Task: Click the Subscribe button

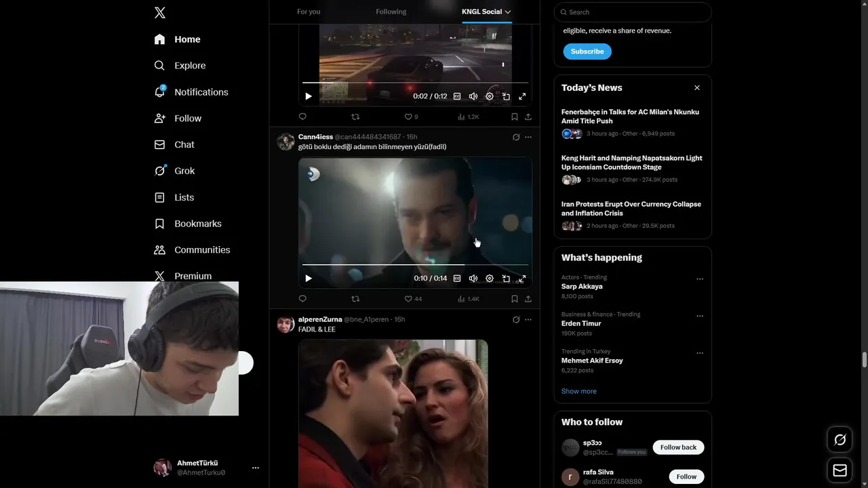Action: coord(587,52)
